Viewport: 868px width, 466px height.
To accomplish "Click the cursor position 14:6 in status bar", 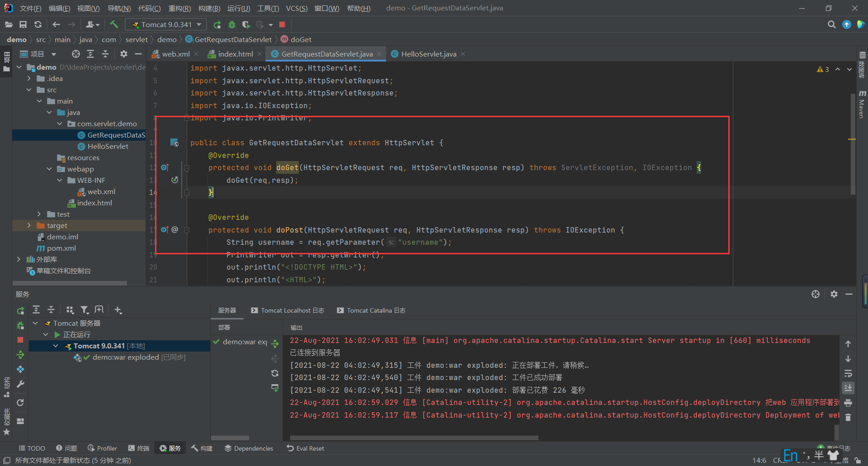I will coord(759,460).
